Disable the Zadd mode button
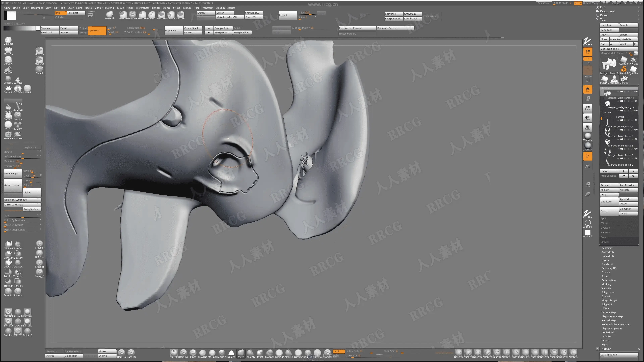 click(338, 351)
